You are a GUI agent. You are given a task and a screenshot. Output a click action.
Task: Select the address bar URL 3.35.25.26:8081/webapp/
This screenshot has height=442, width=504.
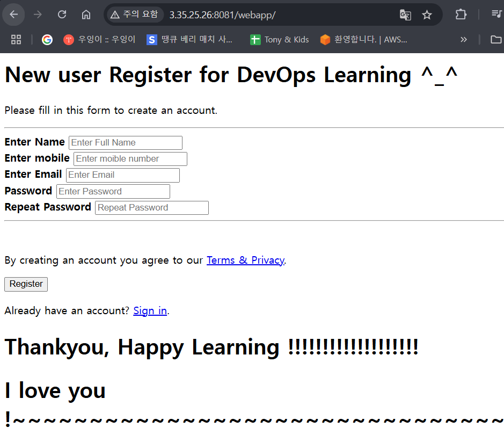[222, 15]
